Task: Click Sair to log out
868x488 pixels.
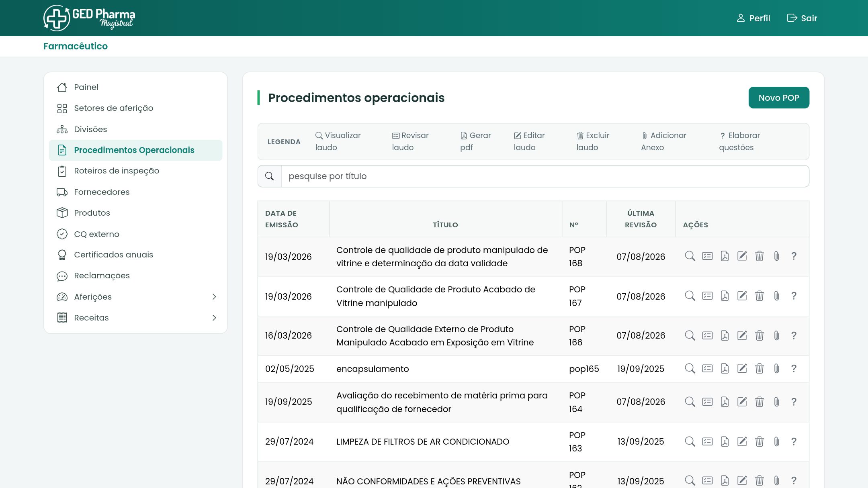Action: [802, 18]
